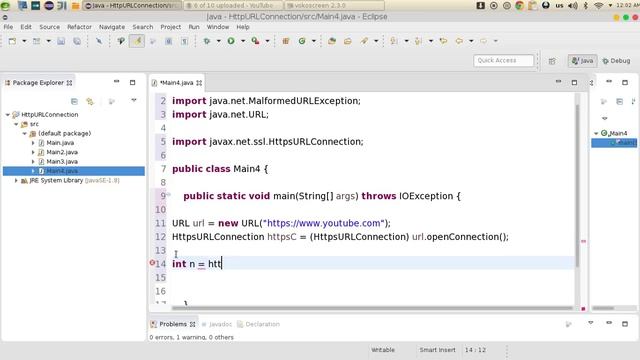Open the New Java Class dropdown arrow

point(313,41)
